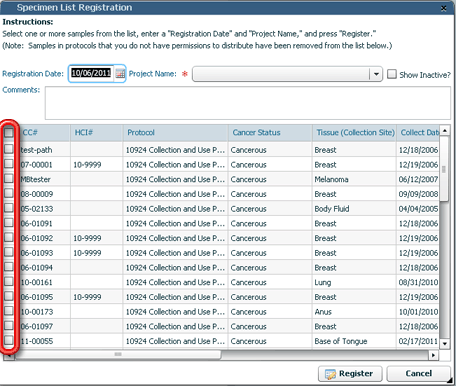Click the collect date 09/09/2008

tap(418, 194)
